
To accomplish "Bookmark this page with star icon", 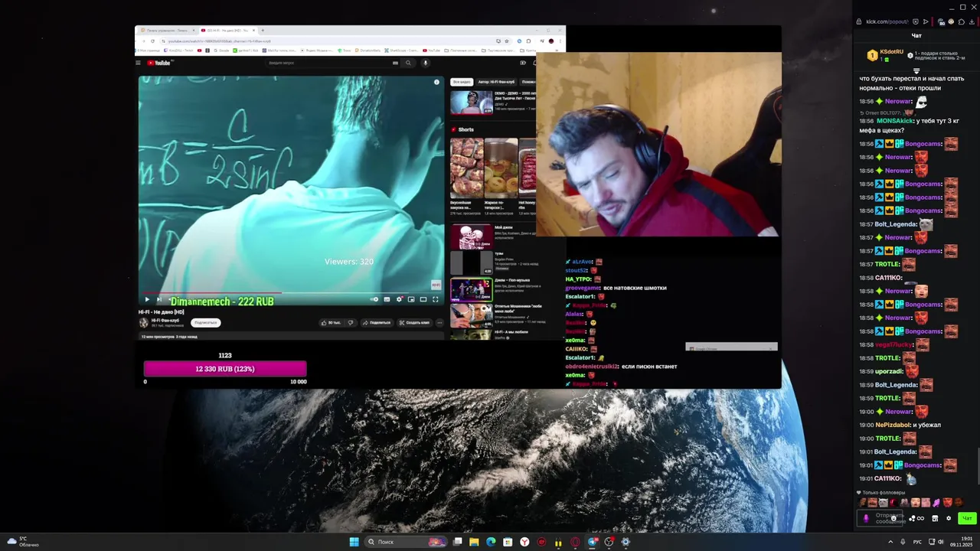I will pos(508,41).
